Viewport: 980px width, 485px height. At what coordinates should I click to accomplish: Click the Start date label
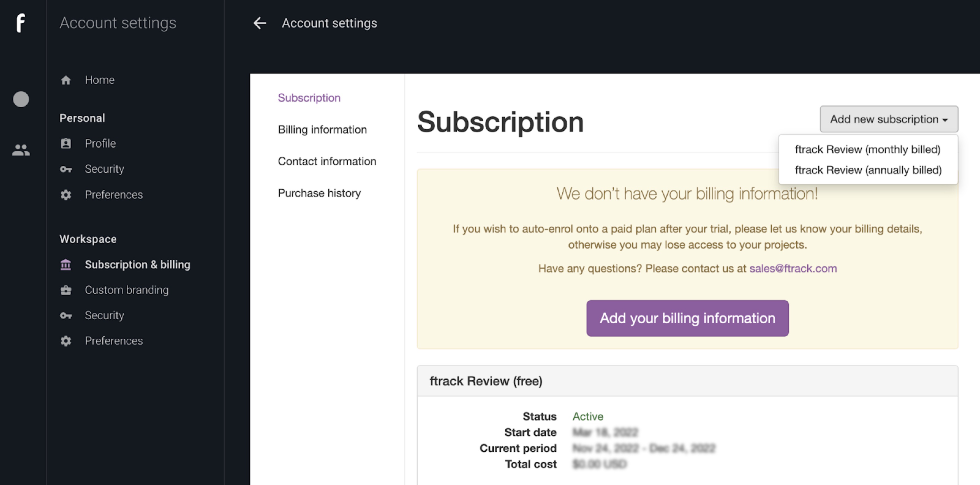click(530, 433)
